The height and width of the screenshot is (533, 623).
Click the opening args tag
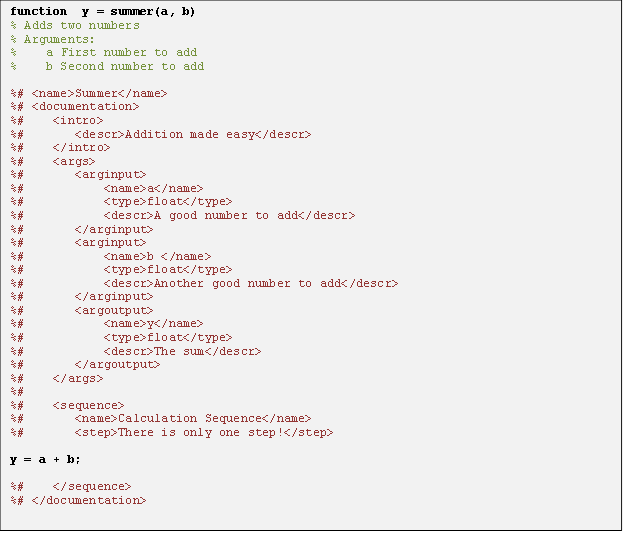click(x=74, y=161)
